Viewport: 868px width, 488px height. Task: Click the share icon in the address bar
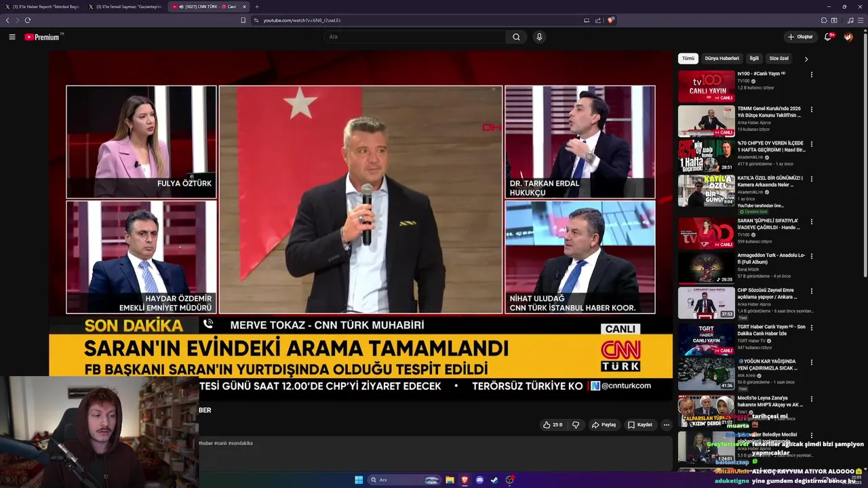[x=598, y=20]
